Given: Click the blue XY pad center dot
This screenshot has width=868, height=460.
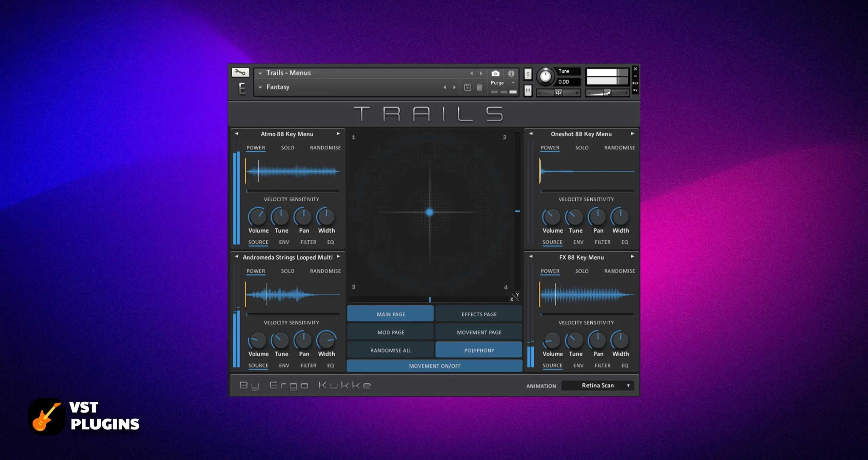Looking at the screenshot, I should pos(429,212).
